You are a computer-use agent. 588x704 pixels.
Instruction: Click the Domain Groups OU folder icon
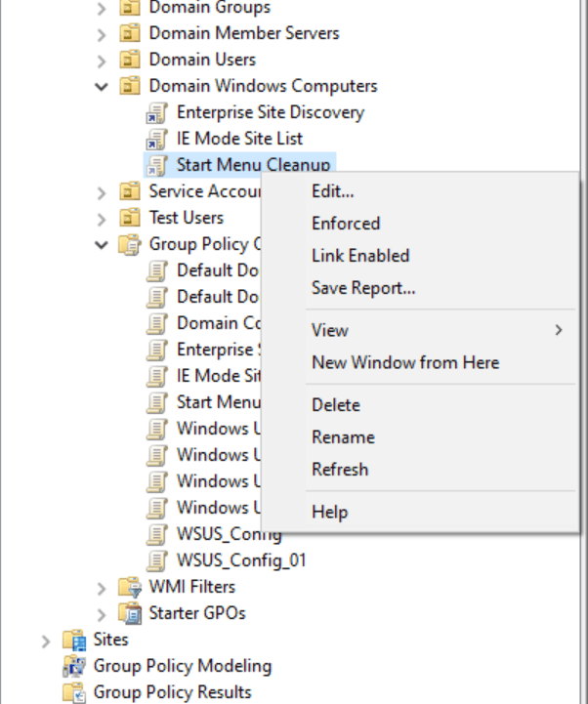pyautogui.click(x=129, y=7)
